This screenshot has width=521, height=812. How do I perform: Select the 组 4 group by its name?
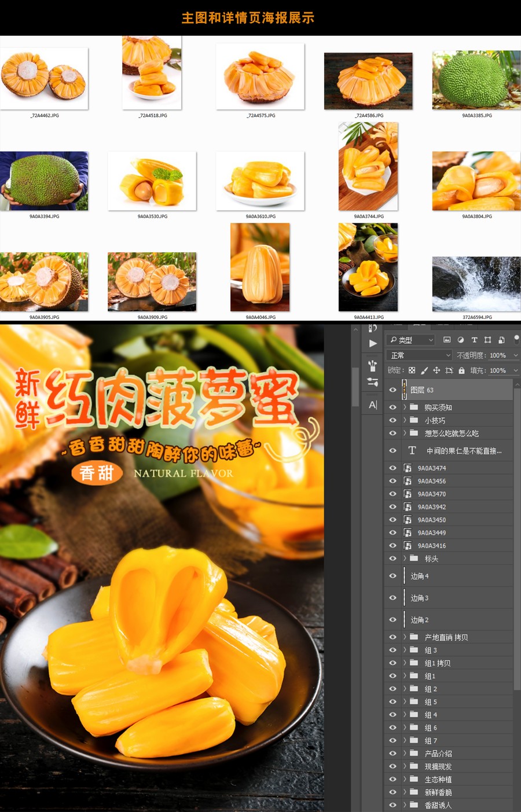pyautogui.click(x=431, y=715)
